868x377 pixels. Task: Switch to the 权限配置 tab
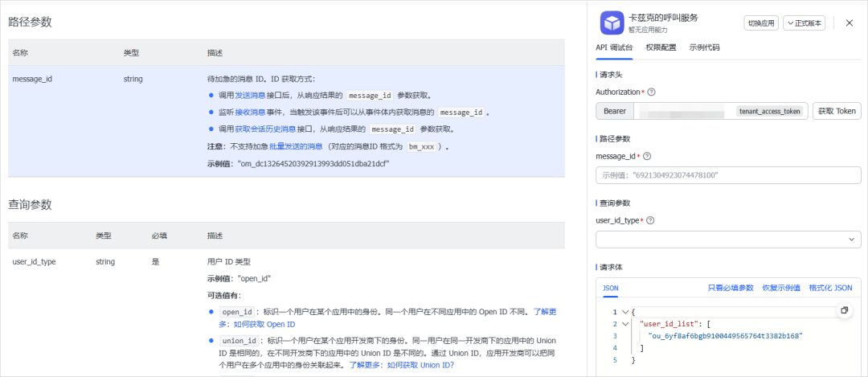tap(661, 47)
